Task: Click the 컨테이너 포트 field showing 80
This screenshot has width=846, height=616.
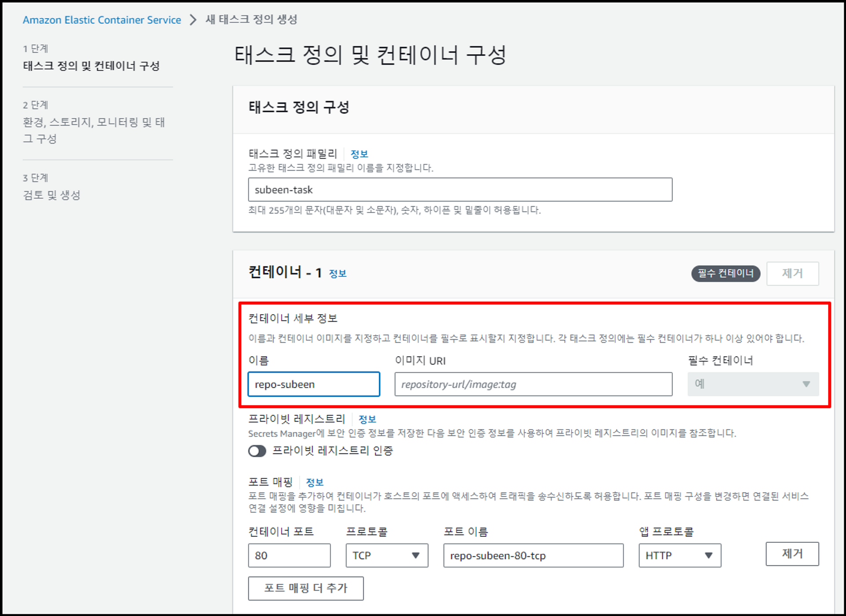Action: tap(289, 555)
